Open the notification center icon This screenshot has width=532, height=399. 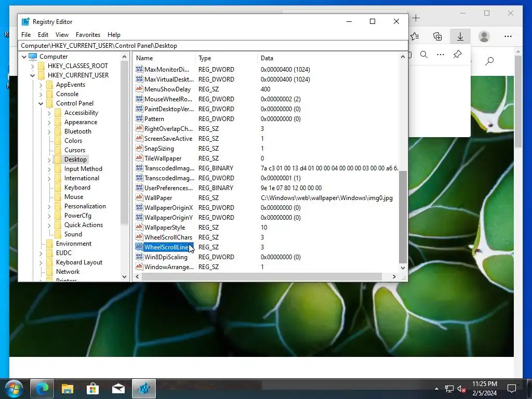[512, 389]
